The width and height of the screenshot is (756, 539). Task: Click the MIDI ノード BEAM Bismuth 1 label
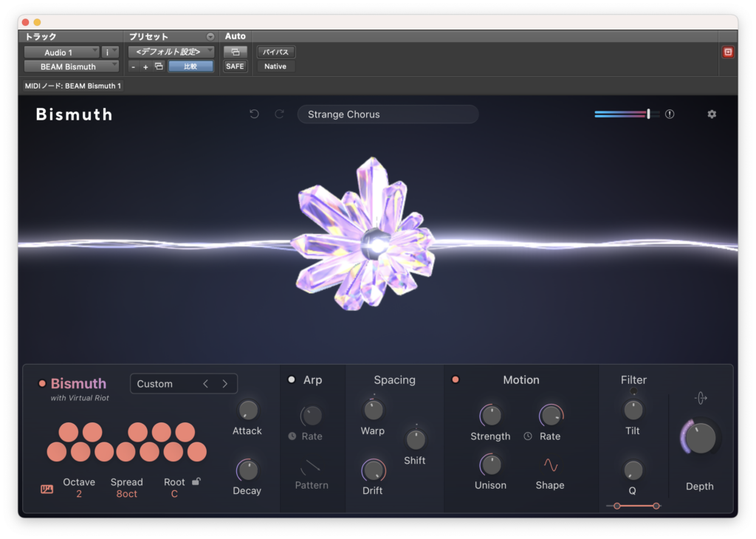click(x=73, y=86)
